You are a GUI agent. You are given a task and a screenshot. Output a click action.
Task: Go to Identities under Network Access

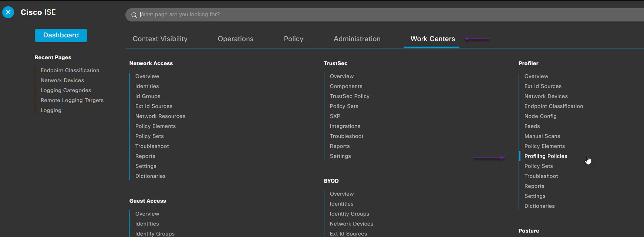coord(147,86)
